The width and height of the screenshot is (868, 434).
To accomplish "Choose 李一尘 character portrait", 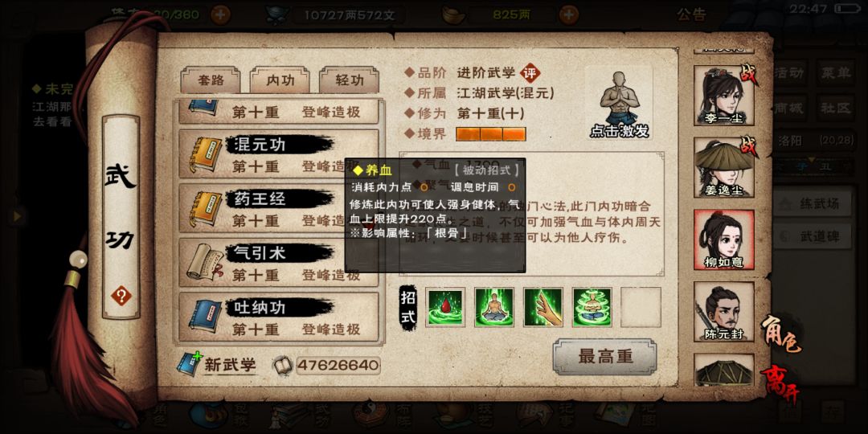I will 724,96.
